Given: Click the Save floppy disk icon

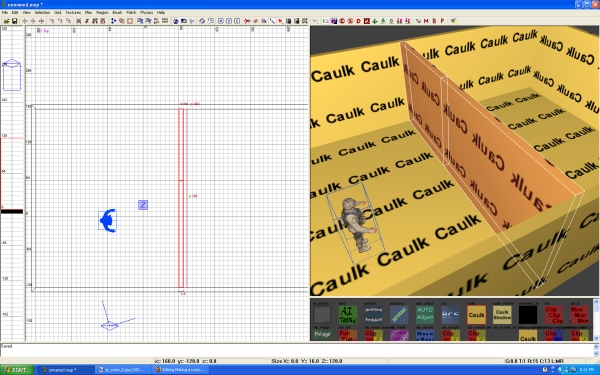Looking at the screenshot, I should (x=15, y=21).
